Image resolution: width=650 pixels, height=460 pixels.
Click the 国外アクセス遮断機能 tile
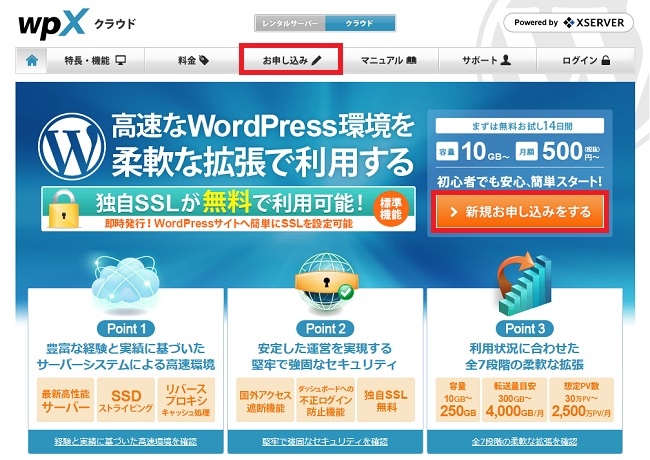(265, 400)
